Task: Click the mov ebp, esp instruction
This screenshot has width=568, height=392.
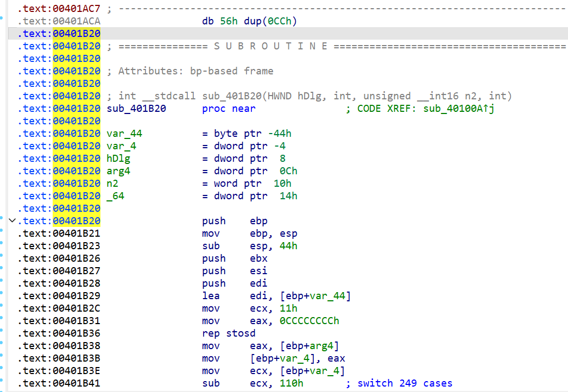Action: 250,233
